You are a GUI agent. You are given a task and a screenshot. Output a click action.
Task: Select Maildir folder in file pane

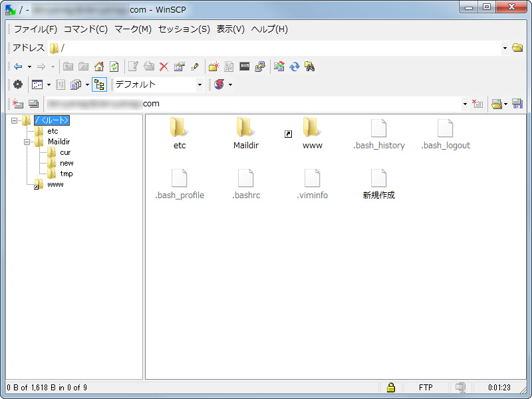245,134
